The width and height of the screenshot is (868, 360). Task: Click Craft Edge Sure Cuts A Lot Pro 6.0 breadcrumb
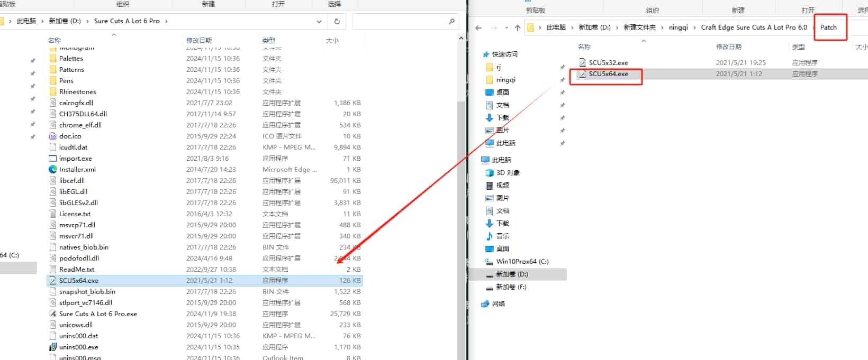(x=754, y=27)
